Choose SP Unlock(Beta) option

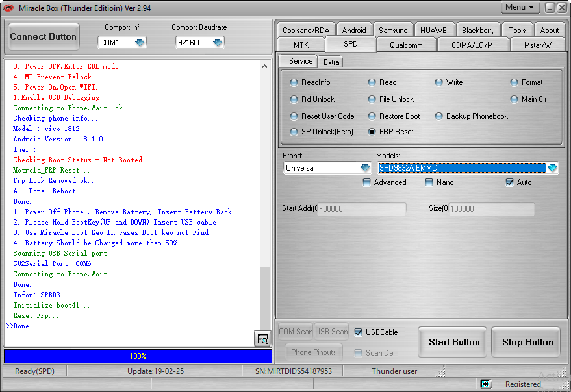(294, 132)
